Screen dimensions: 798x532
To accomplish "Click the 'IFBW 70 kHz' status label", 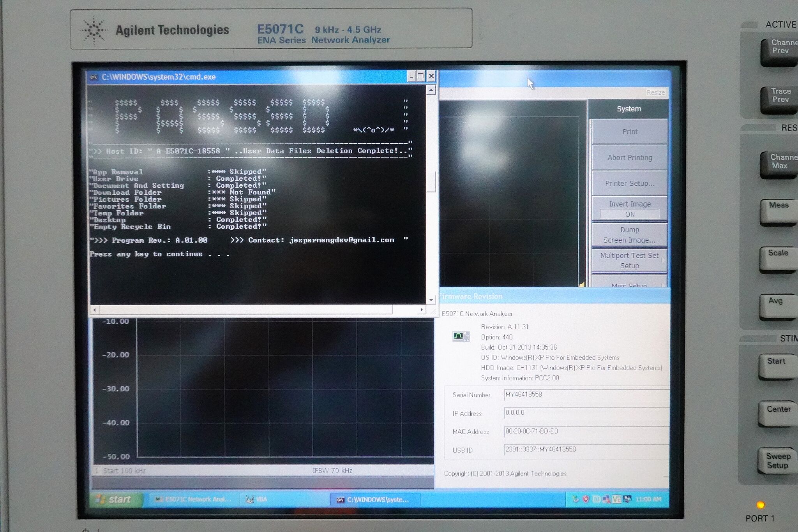I will (332, 470).
